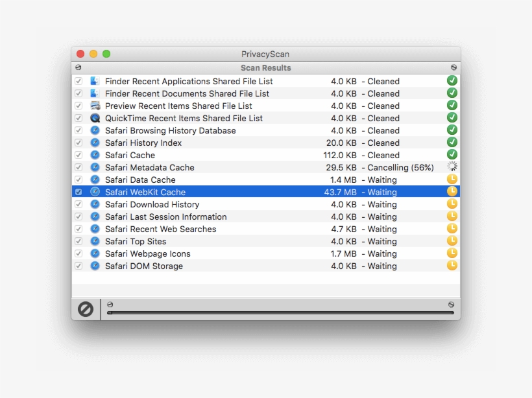The width and height of the screenshot is (532, 398).
Task: Click the green zoom button of PrivacyScan window
Action: point(106,54)
